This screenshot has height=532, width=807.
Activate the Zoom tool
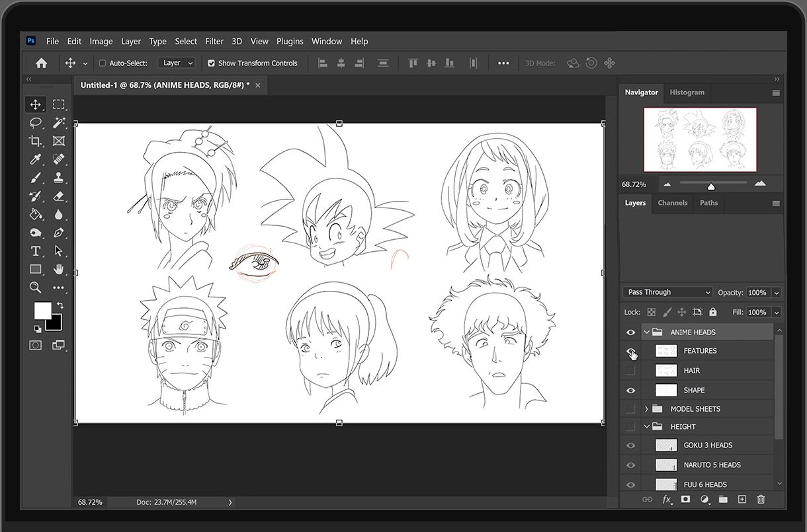(36, 287)
